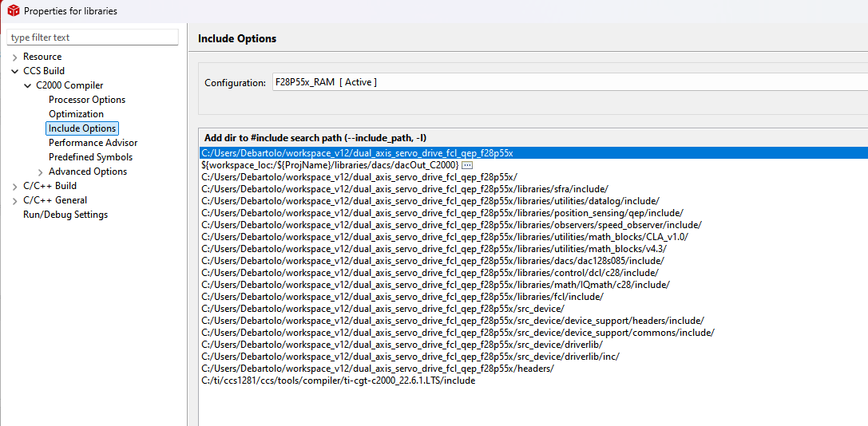Select the libraries/fcl/include path entry

(x=402, y=297)
